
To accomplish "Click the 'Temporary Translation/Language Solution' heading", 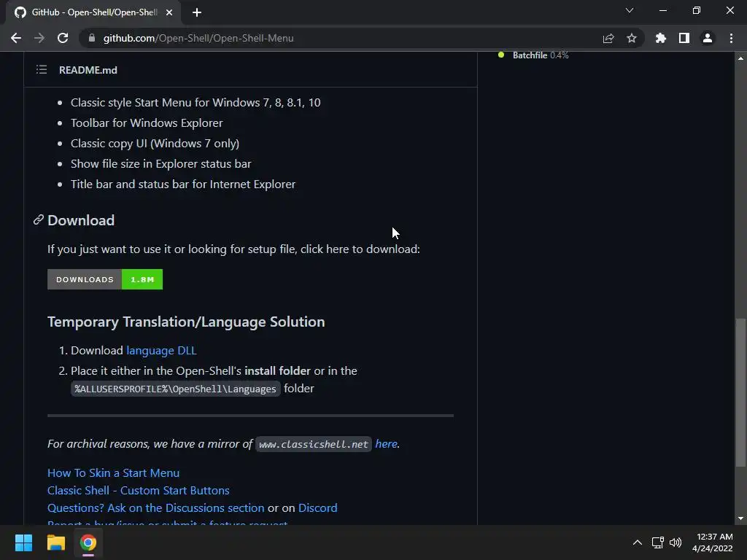I will click(x=186, y=322).
